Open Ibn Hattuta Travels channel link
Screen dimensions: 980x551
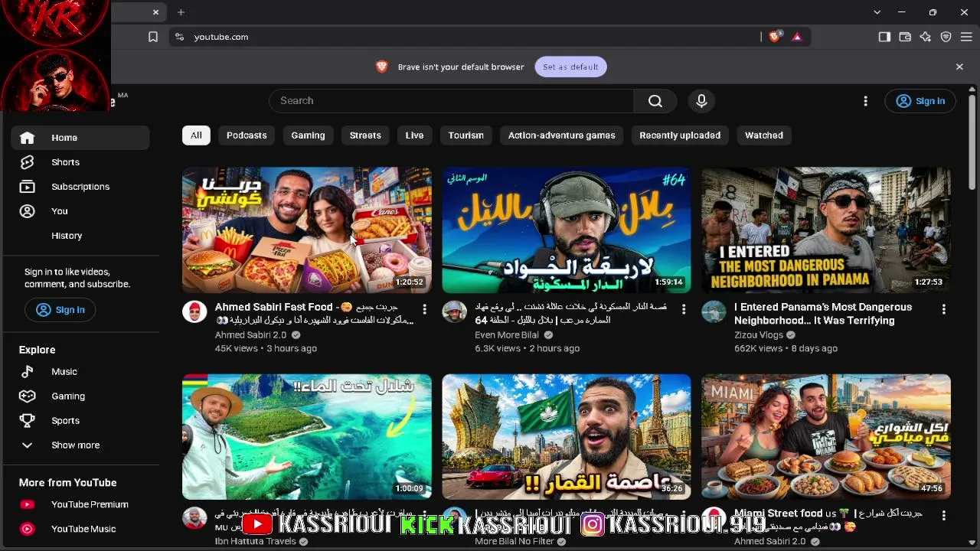[x=255, y=541]
